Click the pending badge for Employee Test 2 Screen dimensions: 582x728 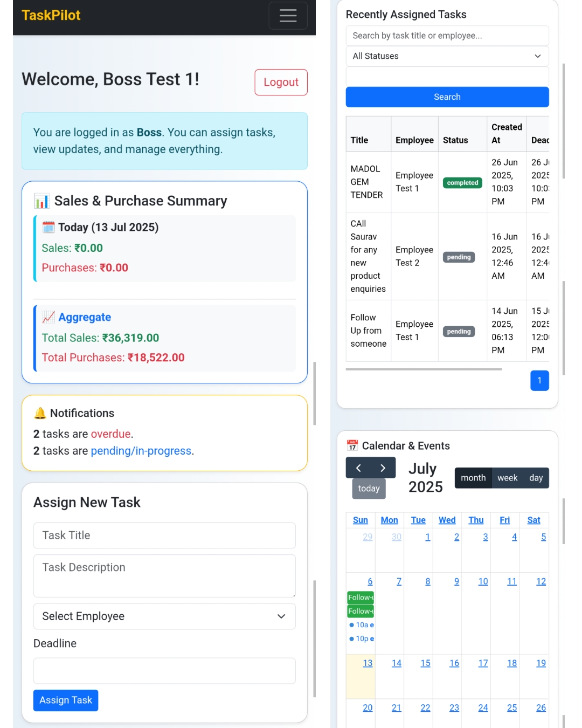tap(459, 257)
